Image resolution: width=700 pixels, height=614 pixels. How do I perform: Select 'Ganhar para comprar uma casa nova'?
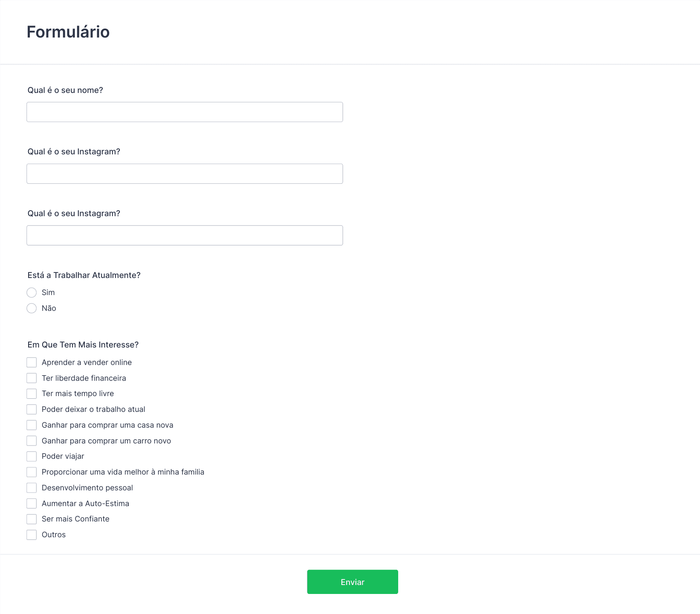pyautogui.click(x=32, y=425)
